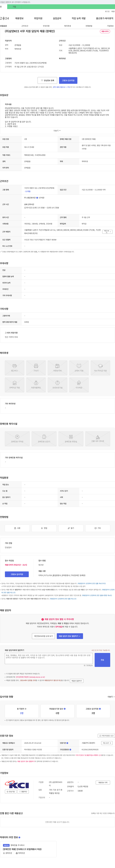Image resolution: width=115 pixels, height=868 pixels.
Task: Click info icon beside 고용24 입사지원 count
Action: (100, 709)
